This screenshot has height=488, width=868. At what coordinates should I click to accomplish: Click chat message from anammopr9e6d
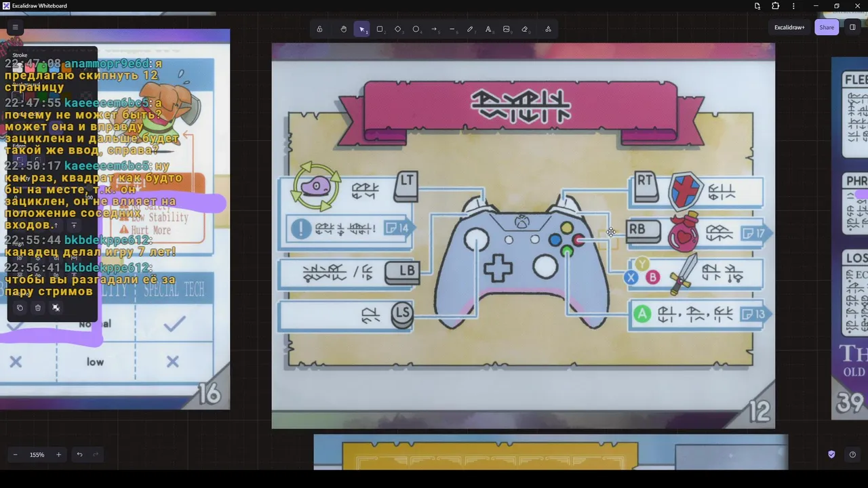(84, 75)
